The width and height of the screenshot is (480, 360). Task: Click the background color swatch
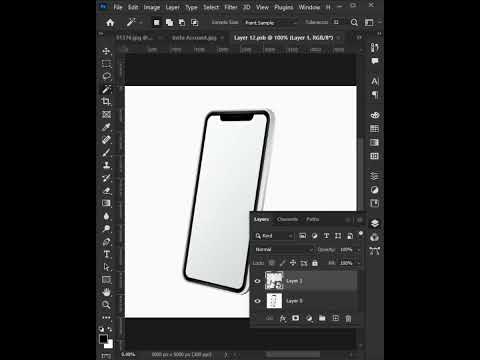pos(110,345)
